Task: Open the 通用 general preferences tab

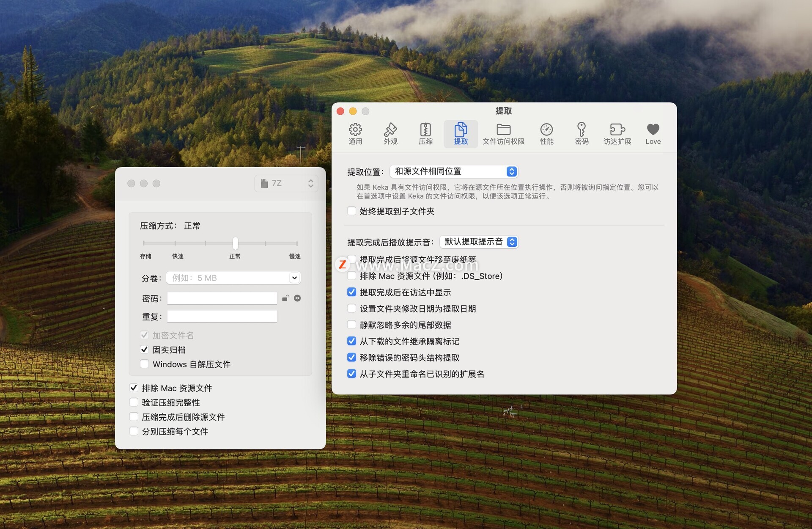Action: pyautogui.click(x=355, y=134)
